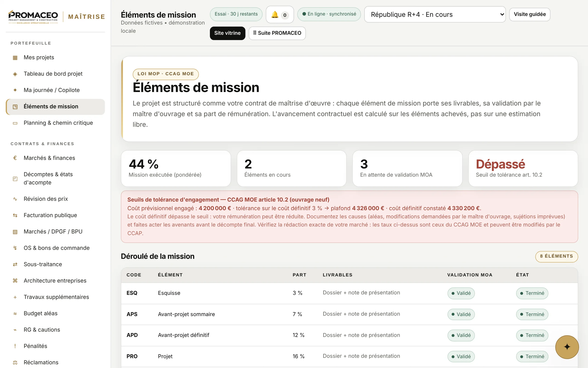Click the En ligne synchronisé status pill
Screen dimensions: 588x368
click(329, 14)
